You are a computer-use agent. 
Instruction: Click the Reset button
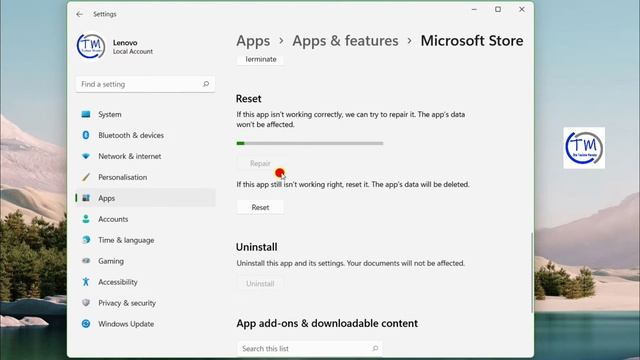point(260,207)
